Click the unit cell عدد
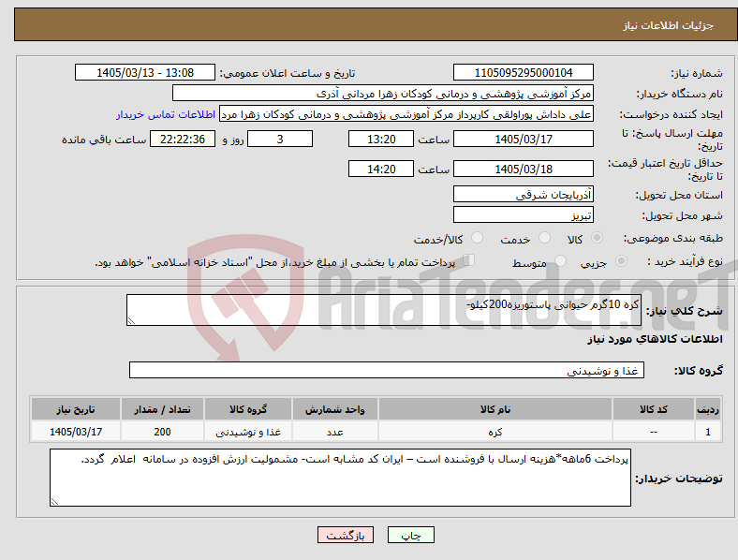This screenshot has width=738, height=560. tap(334, 431)
